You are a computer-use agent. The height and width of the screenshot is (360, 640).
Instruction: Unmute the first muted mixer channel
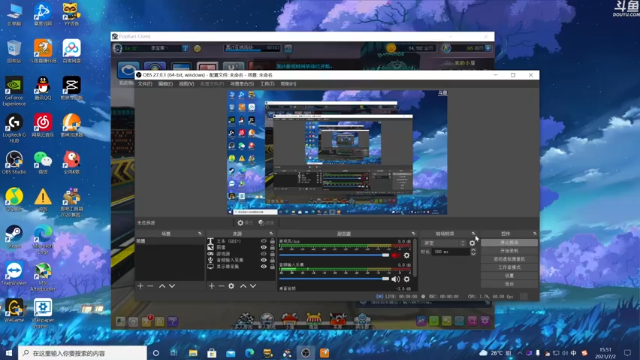396,256
